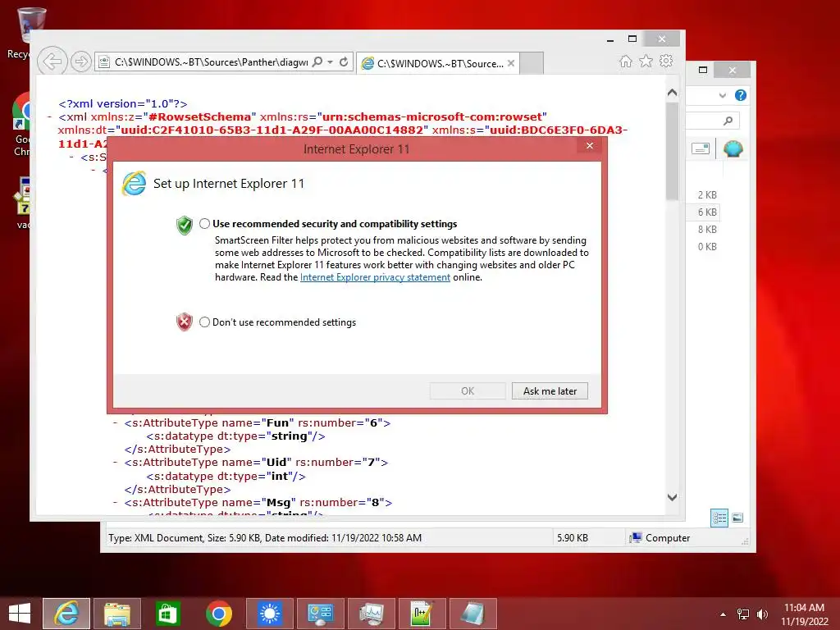Click the IE scrollbar up arrow
840x630 pixels.
(x=673, y=93)
